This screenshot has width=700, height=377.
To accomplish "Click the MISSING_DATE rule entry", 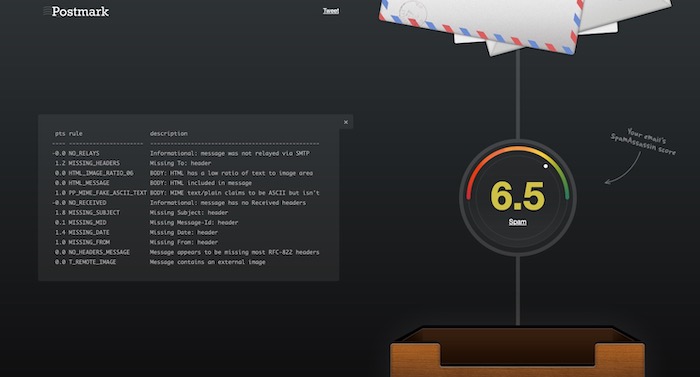I will coord(88,232).
